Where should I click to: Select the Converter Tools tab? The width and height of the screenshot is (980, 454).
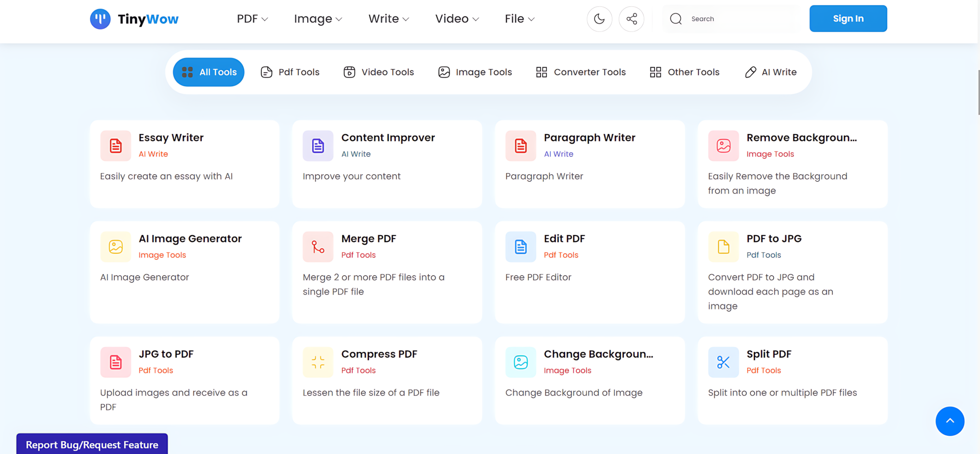click(580, 72)
